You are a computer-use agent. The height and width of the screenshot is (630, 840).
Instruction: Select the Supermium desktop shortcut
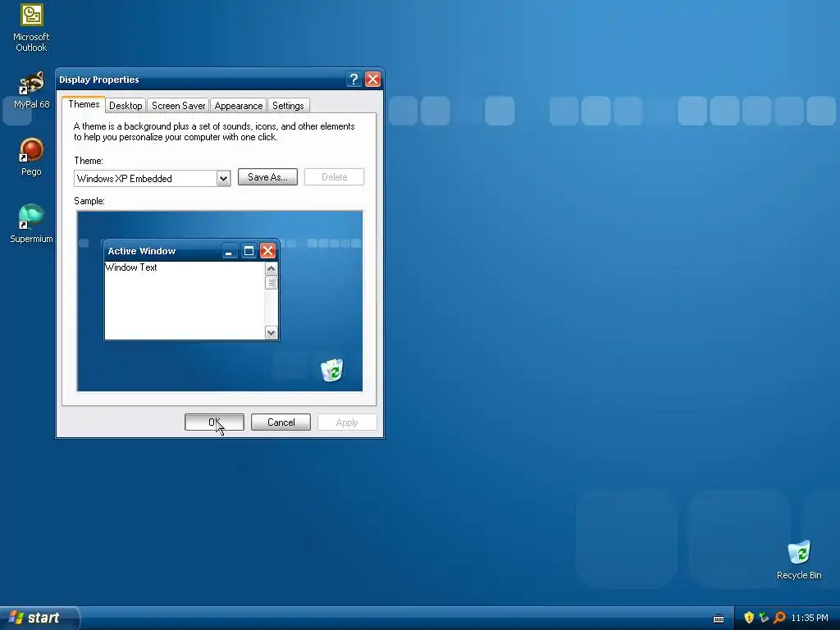point(31,224)
